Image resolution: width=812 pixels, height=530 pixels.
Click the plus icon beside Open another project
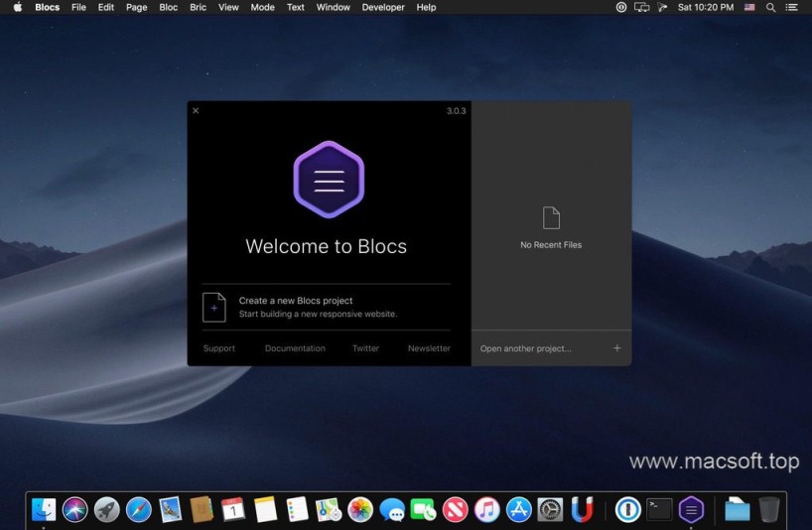click(616, 348)
